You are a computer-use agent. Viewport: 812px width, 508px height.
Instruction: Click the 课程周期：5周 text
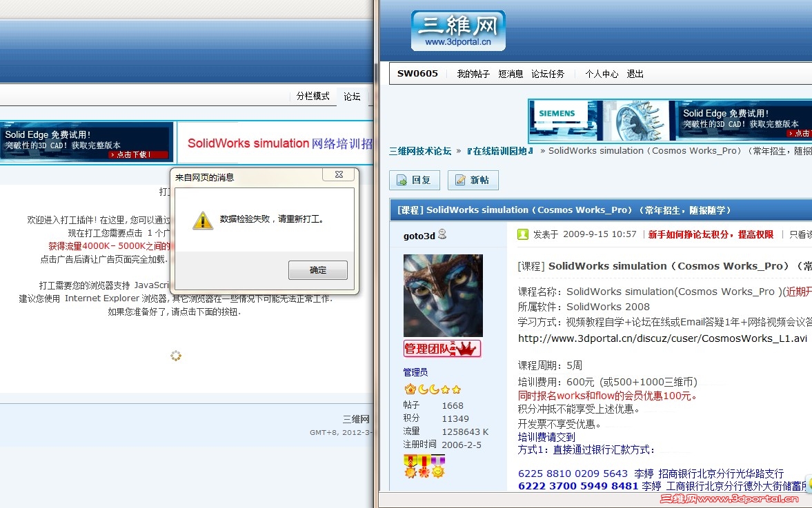550,365
